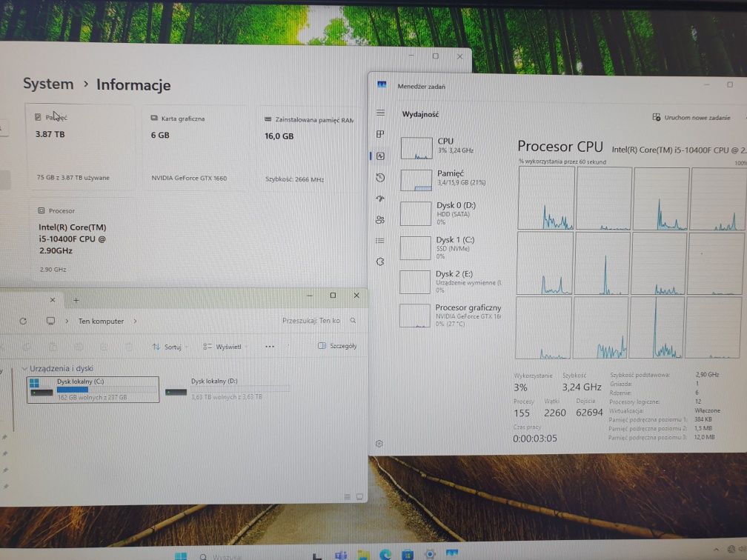This screenshot has height=560, width=747.
Task: Select Dysk lokalny (D:) in Explorer
Action: pyautogui.click(x=228, y=389)
